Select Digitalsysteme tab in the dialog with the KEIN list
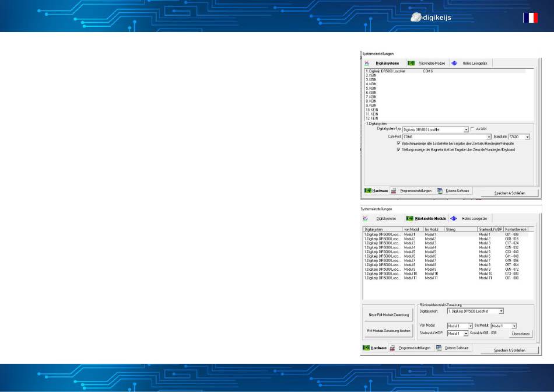 click(383, 63)
